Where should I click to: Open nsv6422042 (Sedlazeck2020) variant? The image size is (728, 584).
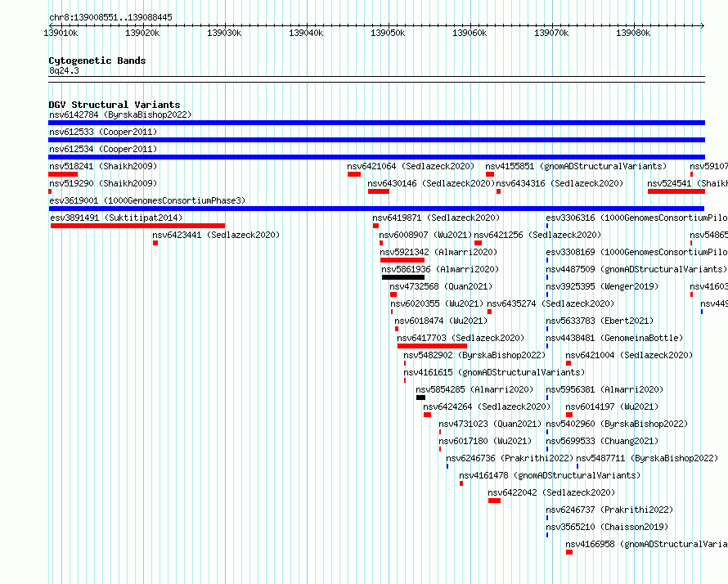(x=551, y=492)
